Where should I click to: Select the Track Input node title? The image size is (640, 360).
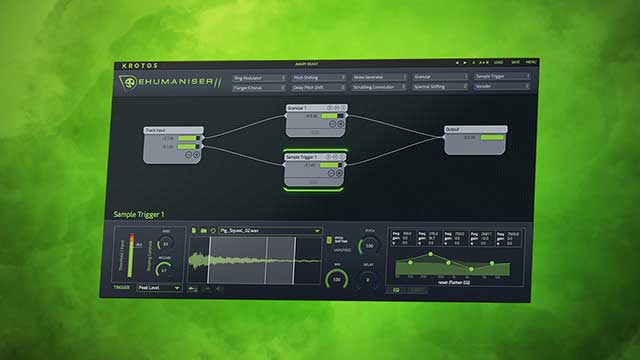pos(173,130)
